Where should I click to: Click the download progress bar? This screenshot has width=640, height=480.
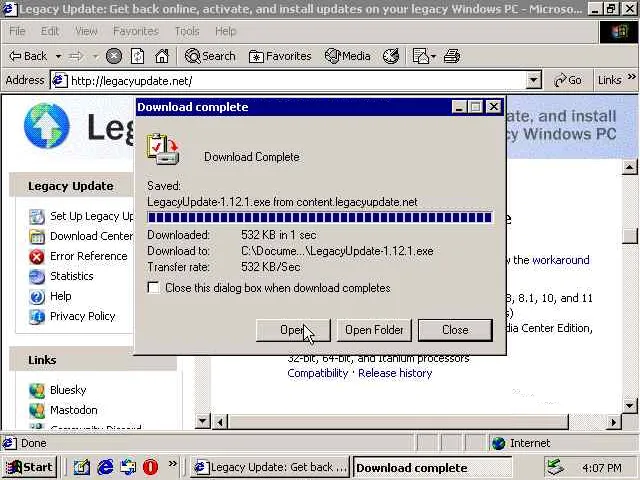[x=320, y=218]
